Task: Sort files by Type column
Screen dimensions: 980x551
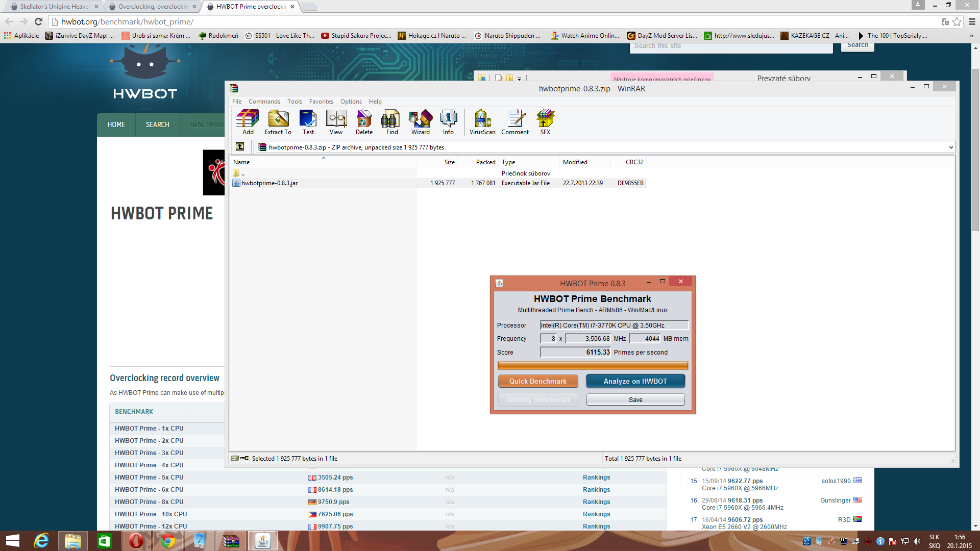Action: (529, 162)
